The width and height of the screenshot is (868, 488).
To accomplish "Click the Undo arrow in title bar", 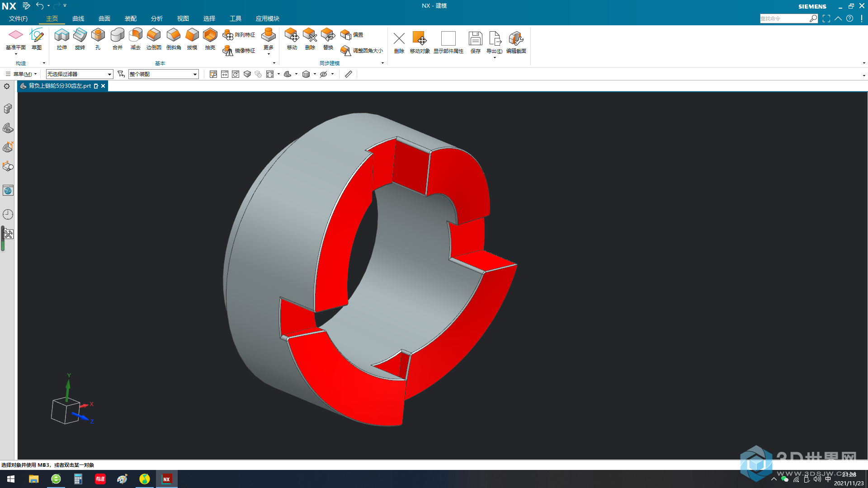I will 40,6.
